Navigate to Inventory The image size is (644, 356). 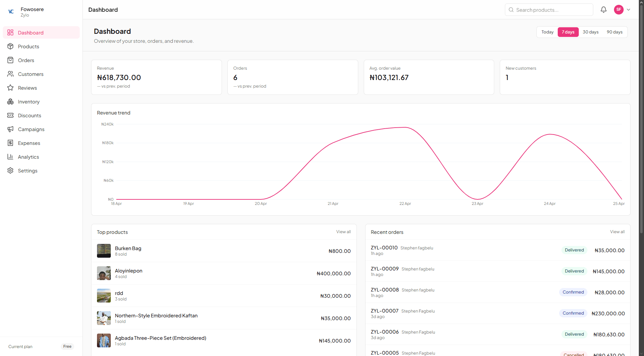pos(41,101)
